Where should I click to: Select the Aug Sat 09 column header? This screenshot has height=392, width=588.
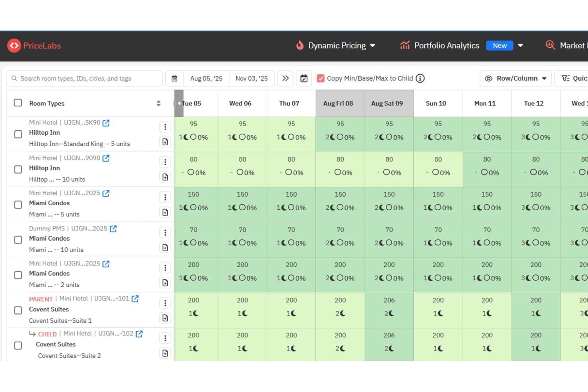coord(389,103)
